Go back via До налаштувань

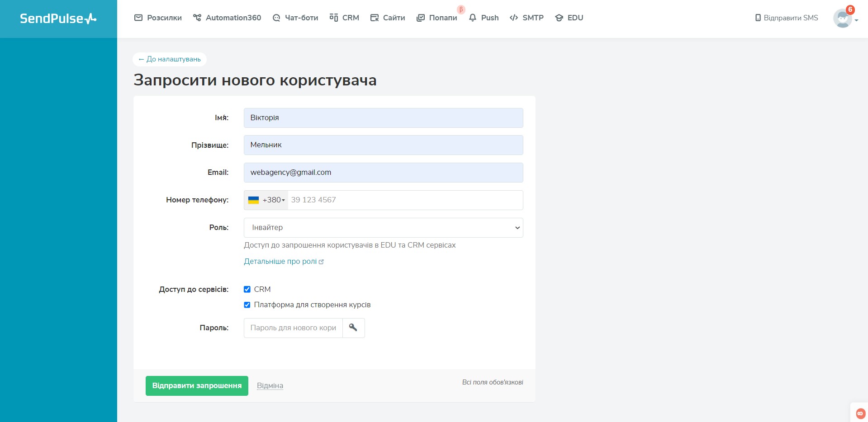(170, 59)
